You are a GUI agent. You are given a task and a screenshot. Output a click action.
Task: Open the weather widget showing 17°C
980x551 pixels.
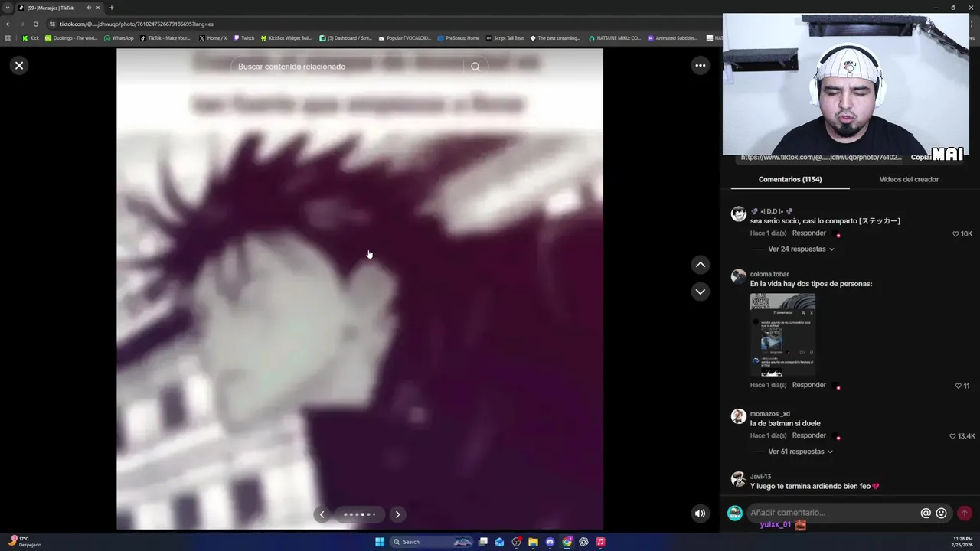point(23,541)
